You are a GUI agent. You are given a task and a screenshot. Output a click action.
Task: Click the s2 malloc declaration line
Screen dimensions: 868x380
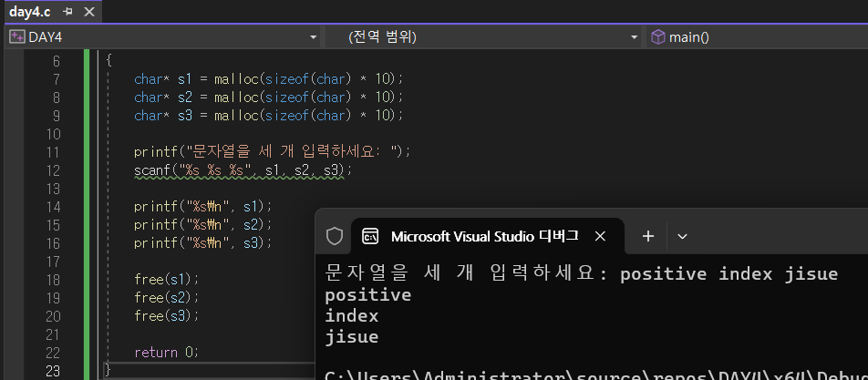[269, 98]
